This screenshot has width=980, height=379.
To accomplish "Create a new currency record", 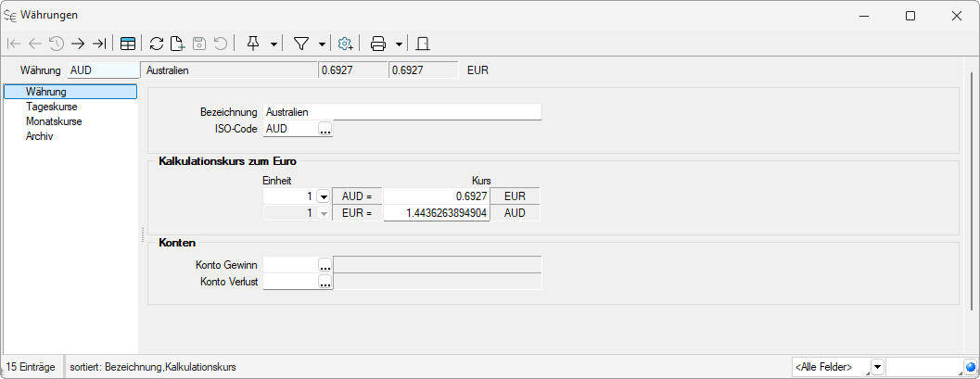I will coord(177,44).
